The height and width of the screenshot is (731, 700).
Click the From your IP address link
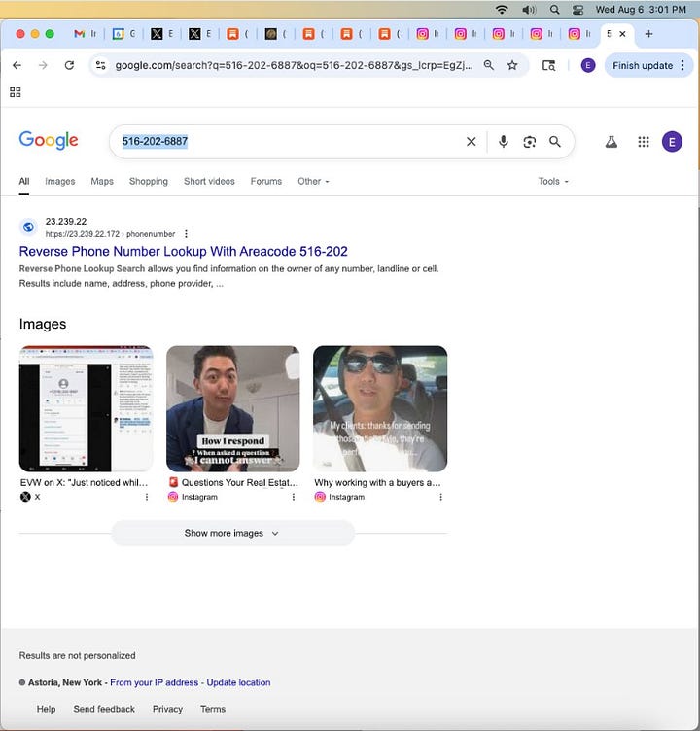[155, 682]
